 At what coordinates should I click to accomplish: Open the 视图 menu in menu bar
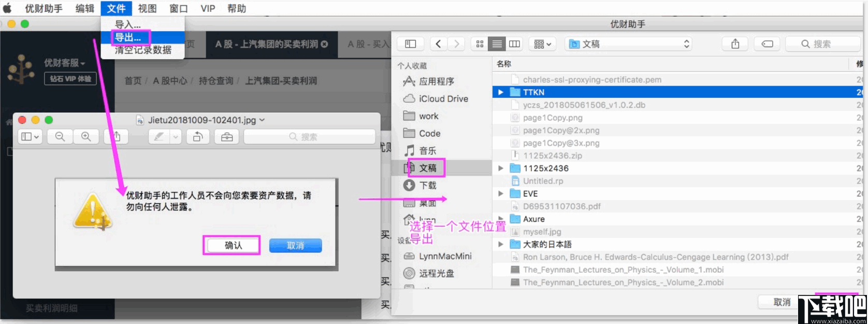[x=147, y=8]
